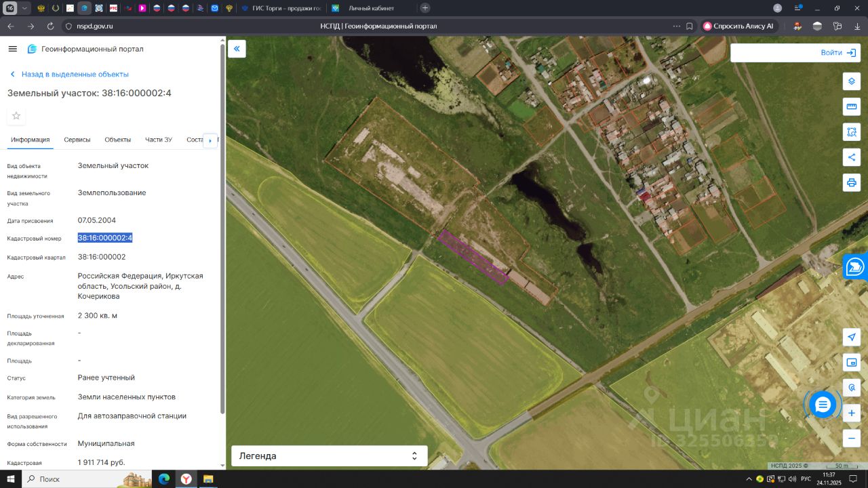Open the hamburger main menu

click(12, 49)
